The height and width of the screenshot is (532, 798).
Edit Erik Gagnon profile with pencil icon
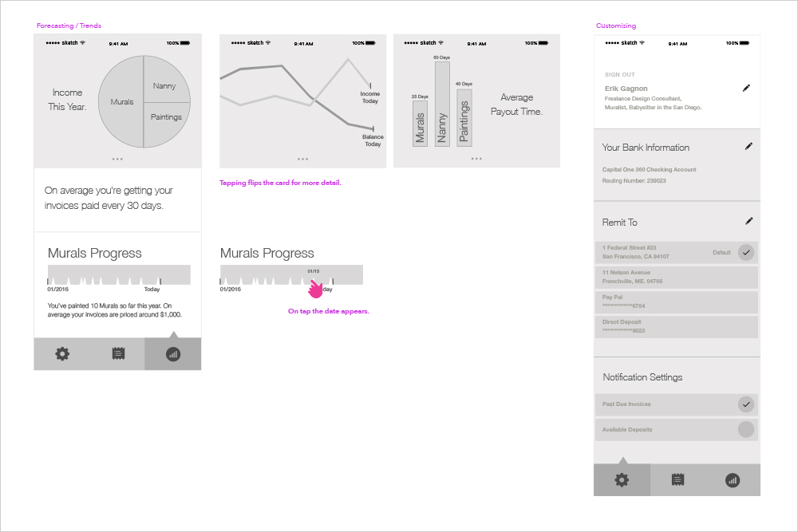point(746,88)
